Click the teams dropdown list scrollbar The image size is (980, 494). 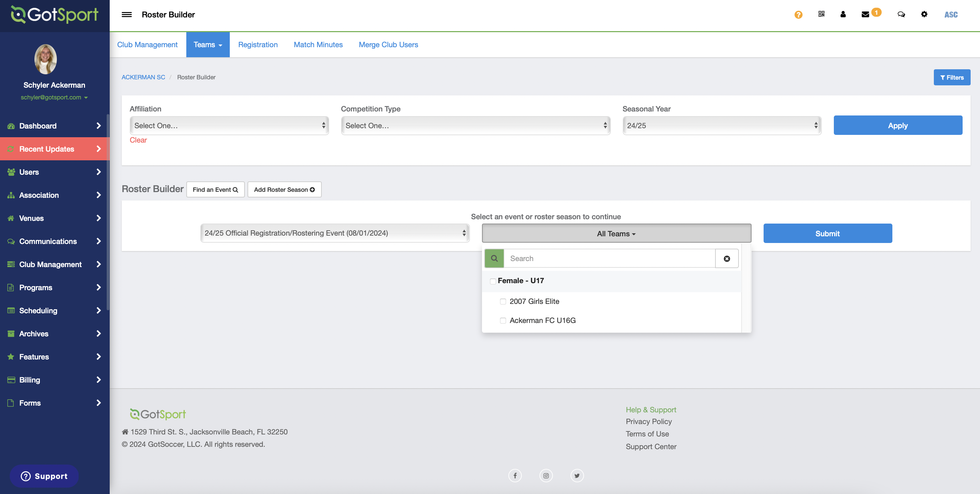pos(746,288)
